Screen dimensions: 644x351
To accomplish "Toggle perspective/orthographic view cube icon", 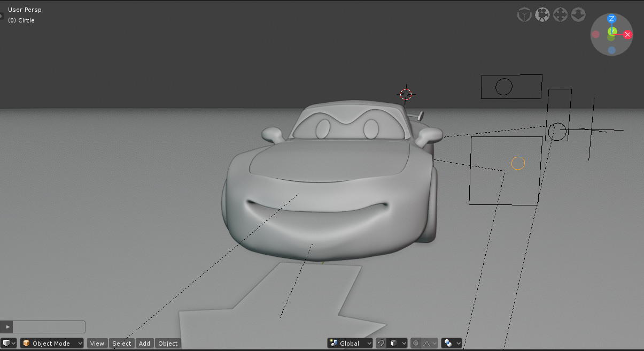I will click(x=524, y=14).
